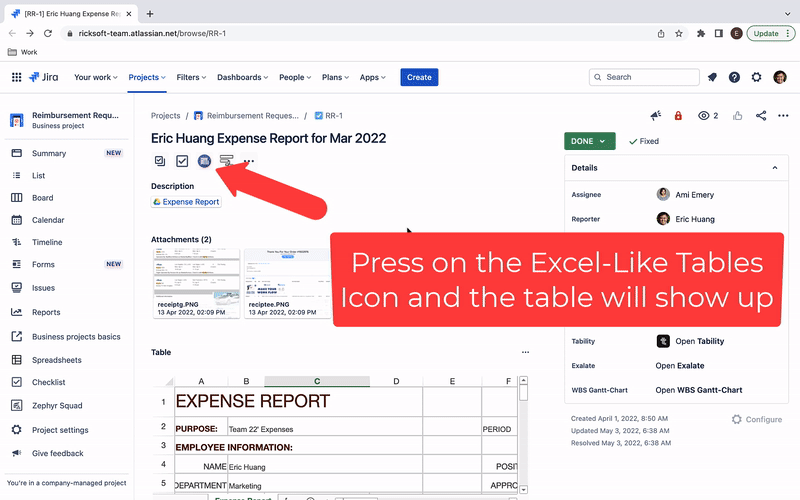
Task: Click Open Exalate link
Action: [680, 366]
